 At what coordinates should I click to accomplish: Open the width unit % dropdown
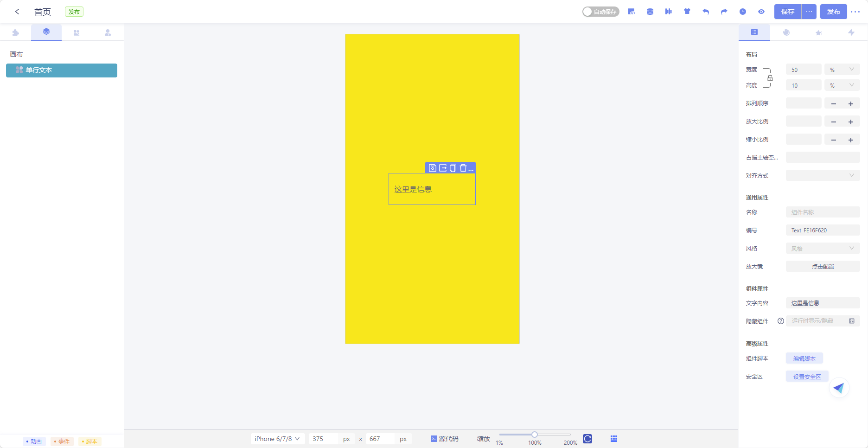point(842,70)
